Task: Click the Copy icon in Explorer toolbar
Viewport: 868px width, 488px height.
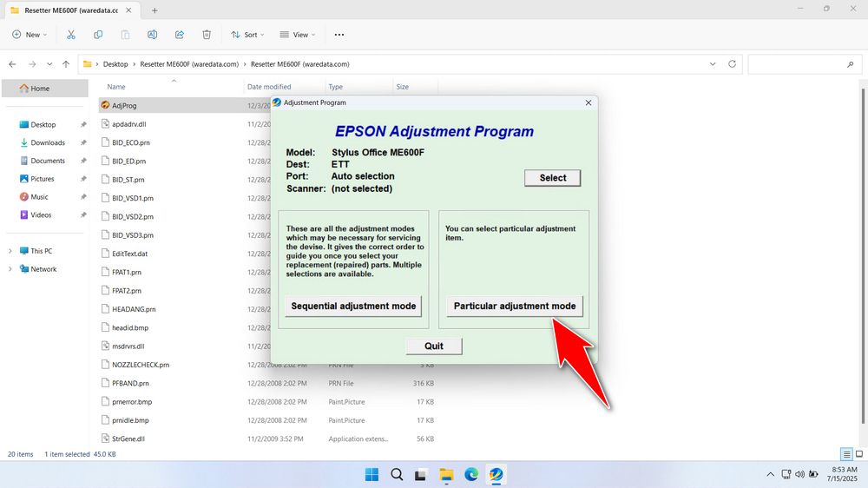Action: click(98, 35)
